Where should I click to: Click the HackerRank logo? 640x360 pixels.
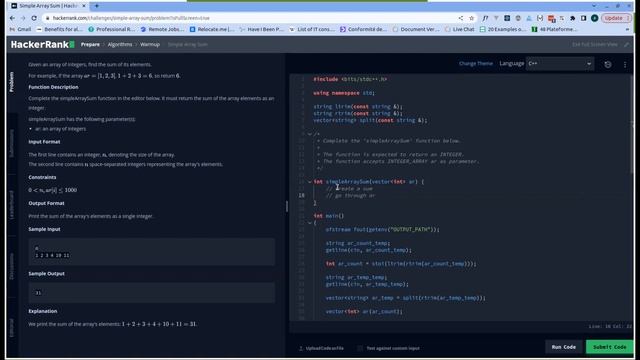pos(42,44)
